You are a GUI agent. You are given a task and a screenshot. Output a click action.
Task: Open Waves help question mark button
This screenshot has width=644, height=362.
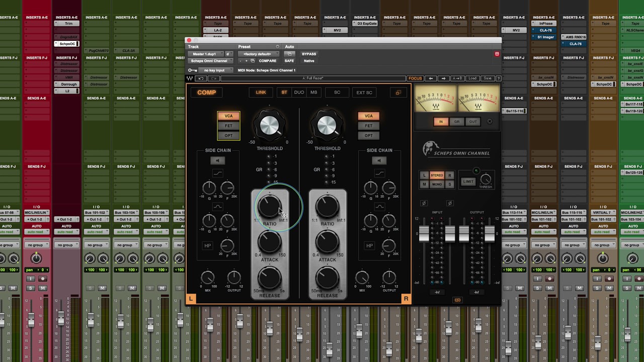click(x=498, y=78)
